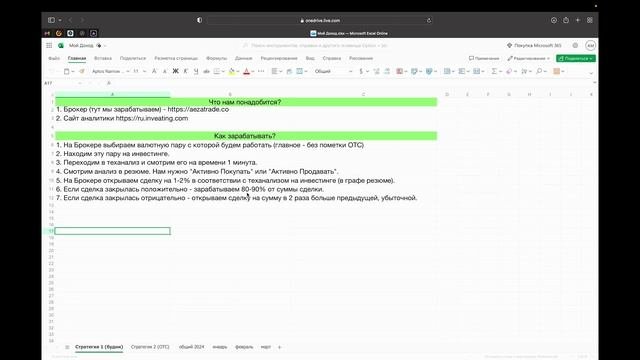Open conditional formatting menu
The image size is (640, 360).
tap(401, 71)
